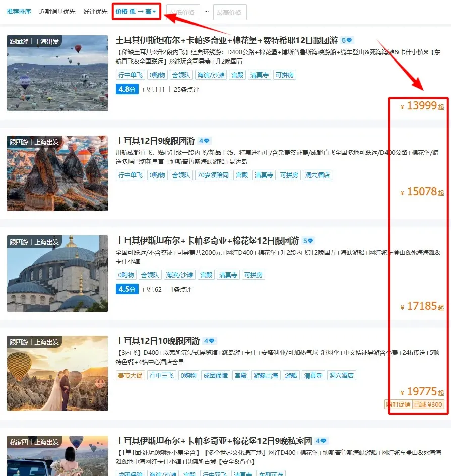Viewport: 451px width, 476px height.
Task: Click the 70岁须陪同 tag
Action: pos(212,175)
